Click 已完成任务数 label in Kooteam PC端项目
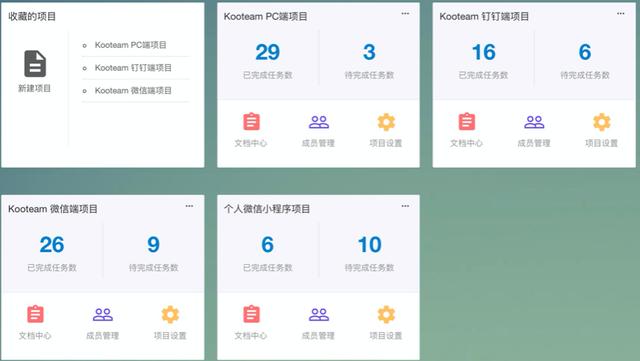The image size is (640, 361). pyautogui.click(x=268, y=75)
